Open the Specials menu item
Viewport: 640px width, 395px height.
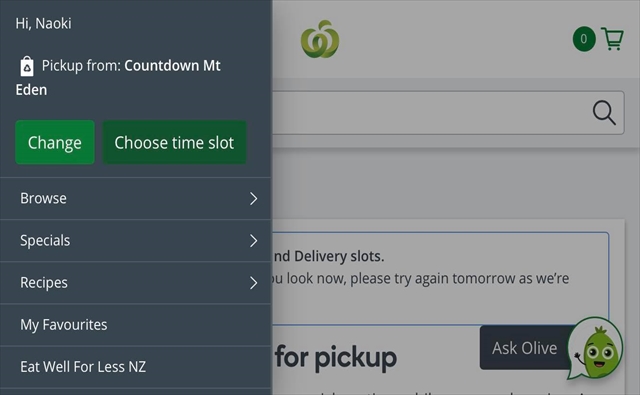coord(136,241)
